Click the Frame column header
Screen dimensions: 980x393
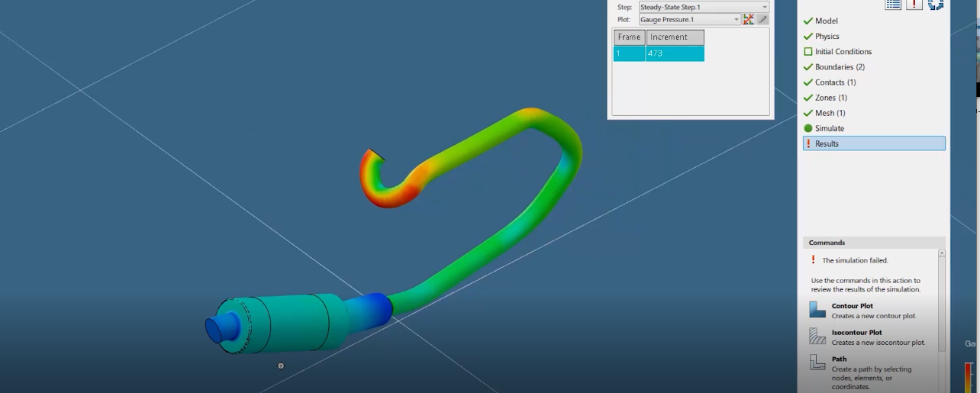coord(629,37)
